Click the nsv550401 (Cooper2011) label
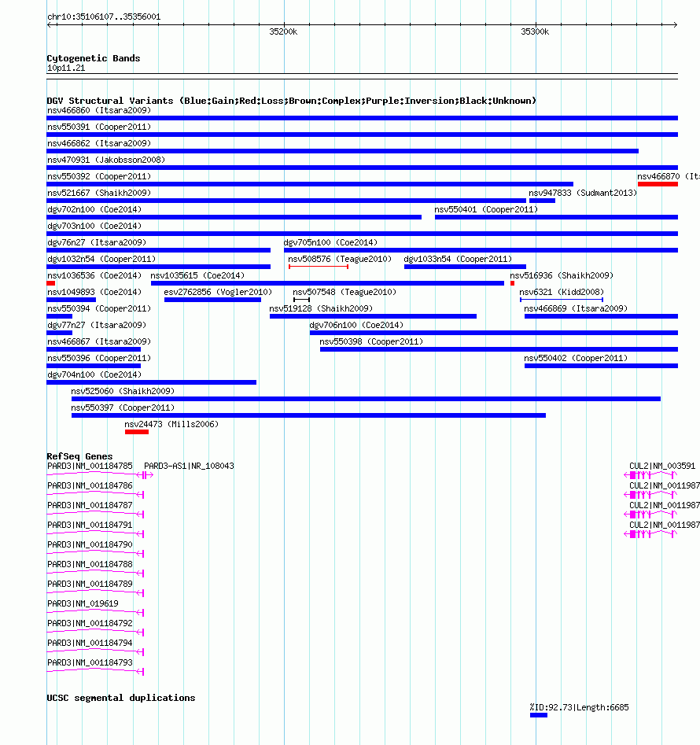The width and height of the screenshot is (700, 745). 486,209
